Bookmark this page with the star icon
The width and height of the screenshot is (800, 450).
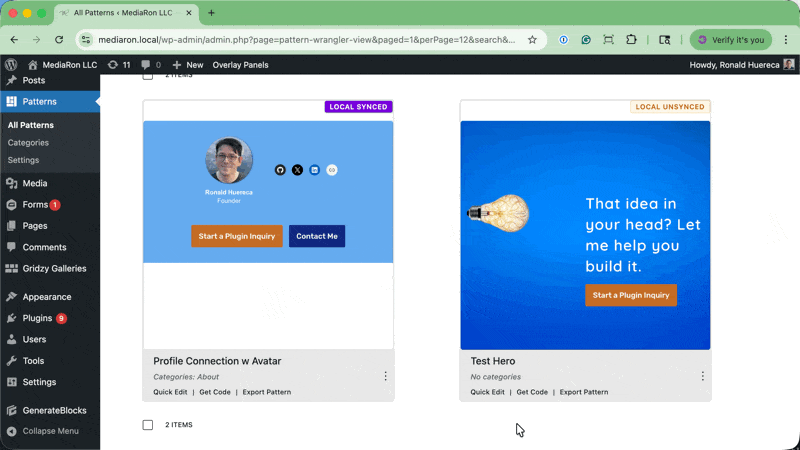point(533,40)
